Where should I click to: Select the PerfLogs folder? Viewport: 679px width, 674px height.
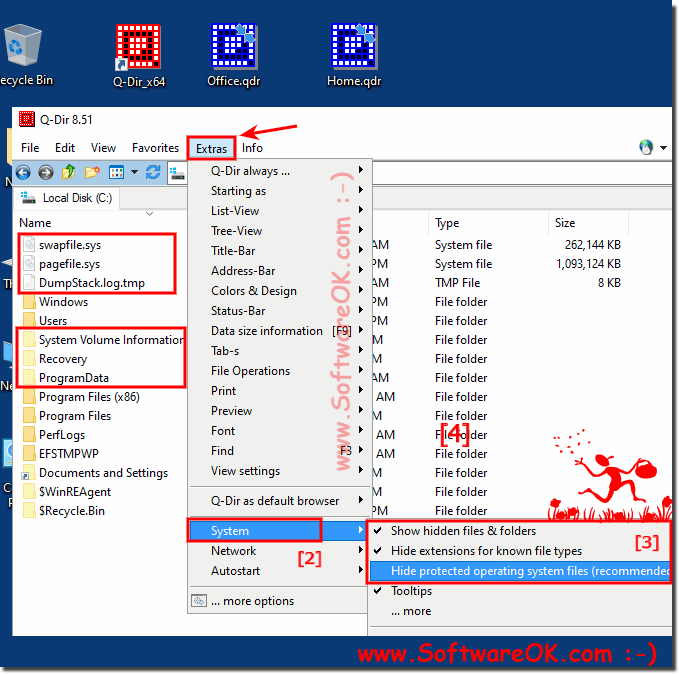(x=62, y=435)
